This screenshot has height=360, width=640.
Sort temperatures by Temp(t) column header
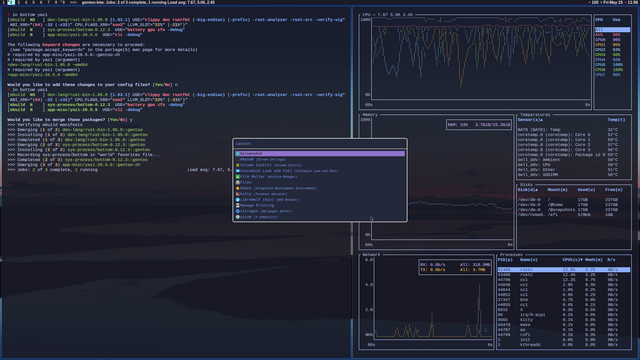(616, 120)
